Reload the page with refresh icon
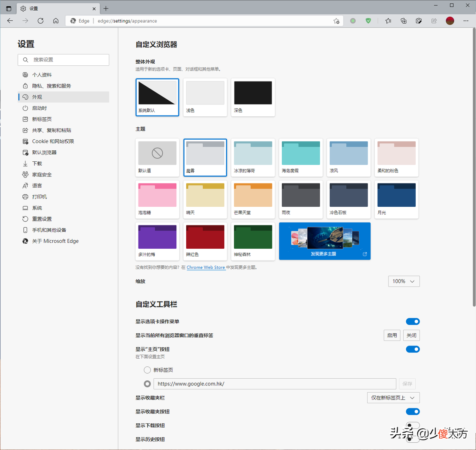 click(40, 21)
